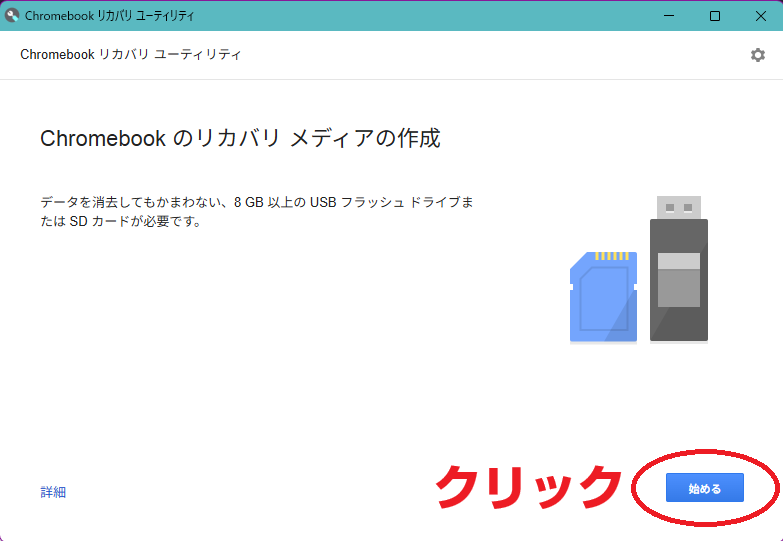Open the settings gear menu
The image size is (783, 541).
tap(758, 55)
